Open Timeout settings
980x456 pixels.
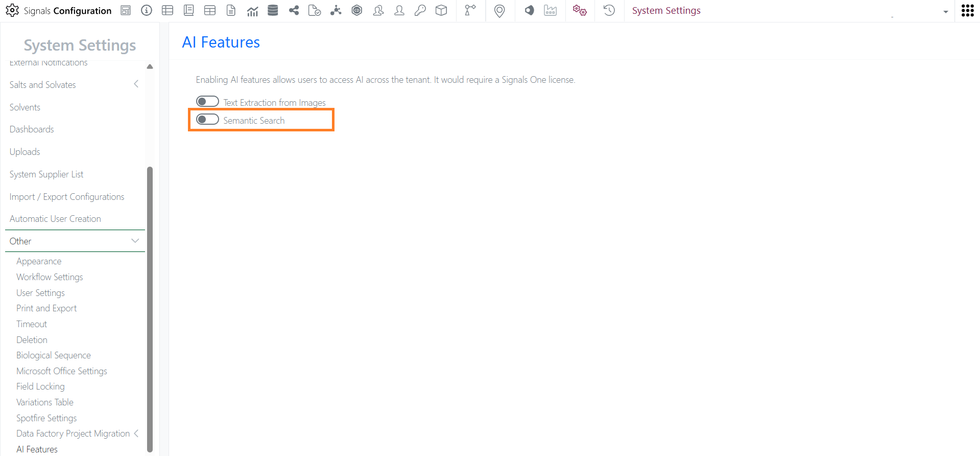(x=32, y=324)
